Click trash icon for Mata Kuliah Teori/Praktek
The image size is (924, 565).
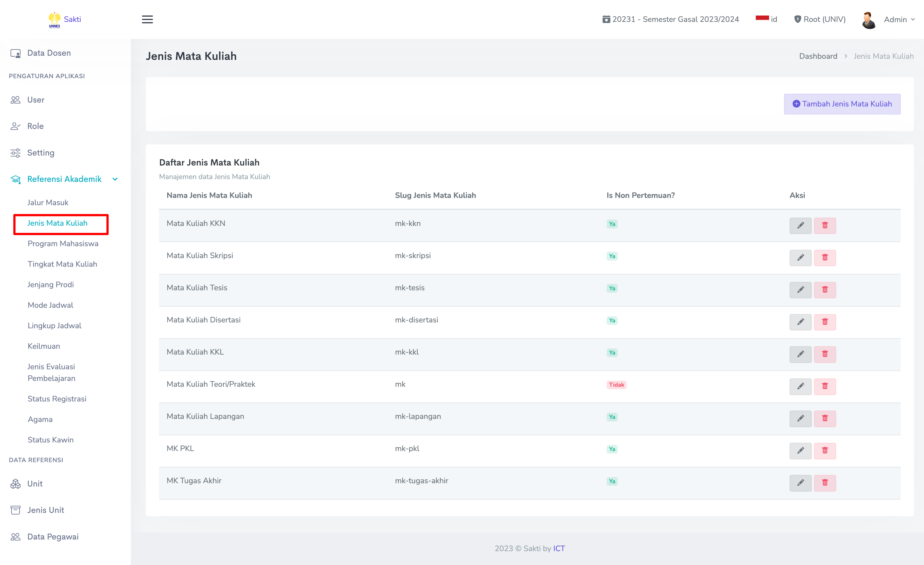coord(825,386)
